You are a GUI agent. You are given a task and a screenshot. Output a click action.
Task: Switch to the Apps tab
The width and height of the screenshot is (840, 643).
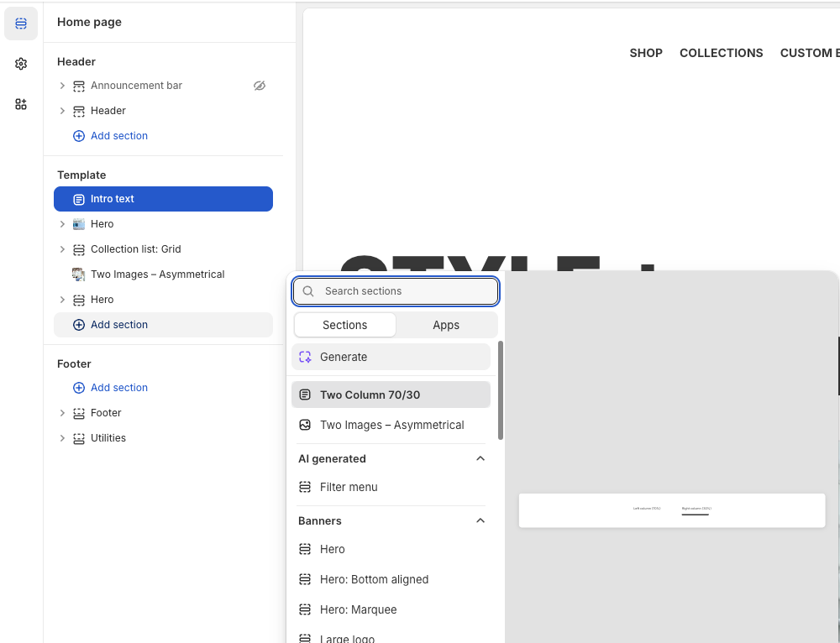coord(446,325)
